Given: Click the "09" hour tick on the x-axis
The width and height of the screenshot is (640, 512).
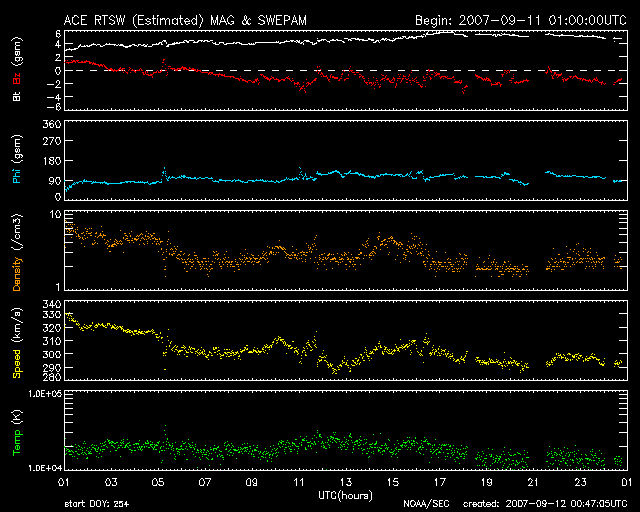Looking at the screenshot, I should tap(252, 482).
